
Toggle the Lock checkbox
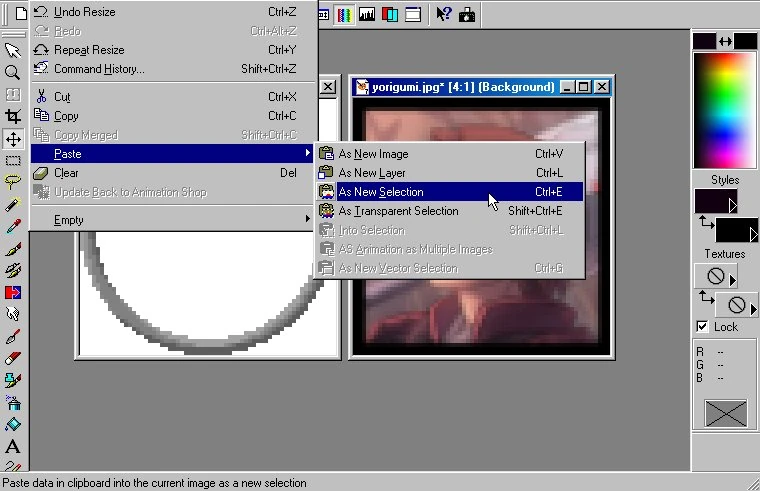click(x=702, y=327)
